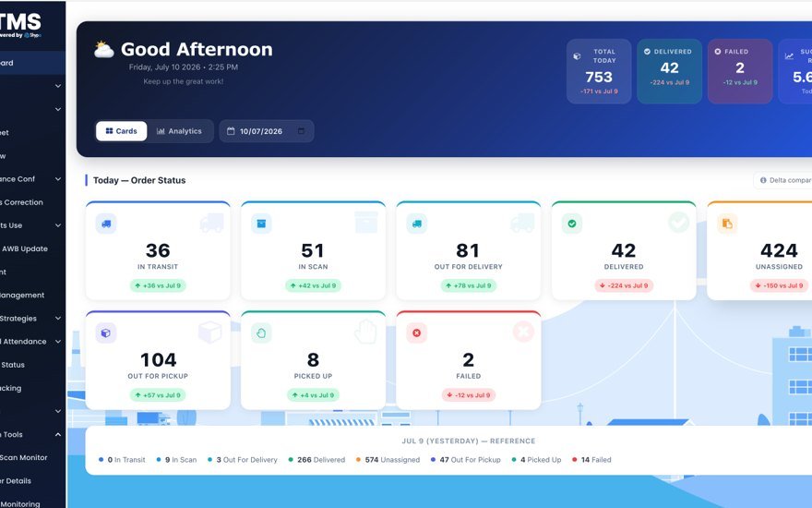
Task: Click the '+4 vs Jul 9' badge
Action: (314, 395)
